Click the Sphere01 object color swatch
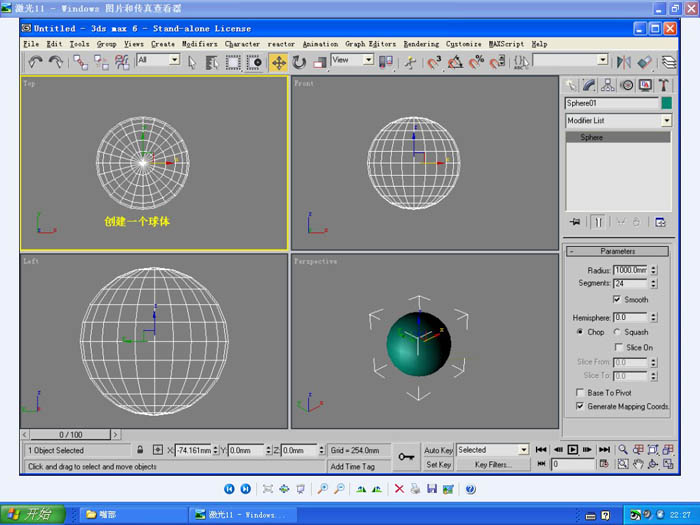This screenshot has height=525, width=700. tap(667, 103)
